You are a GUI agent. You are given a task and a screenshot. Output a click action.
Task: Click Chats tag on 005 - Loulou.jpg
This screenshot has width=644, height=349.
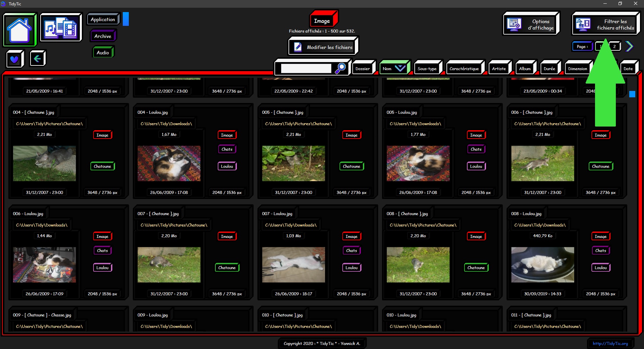tap(476, 149)
